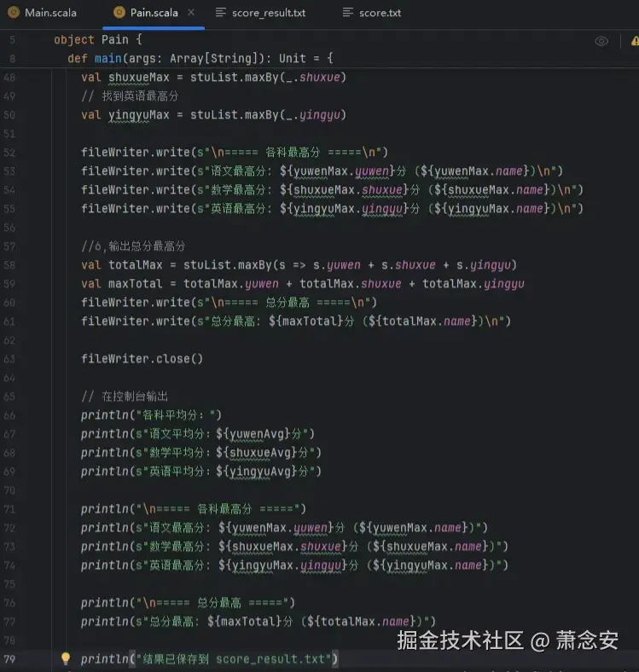Click 'fileWriter.close()' statement
Viewport: 639px width, 672px height.
tap(142, 359)
